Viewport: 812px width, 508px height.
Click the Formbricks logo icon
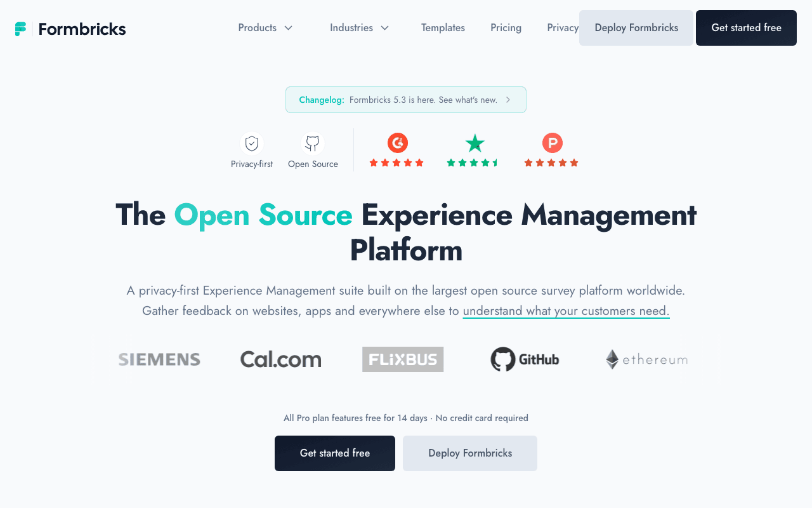(21, 29)
